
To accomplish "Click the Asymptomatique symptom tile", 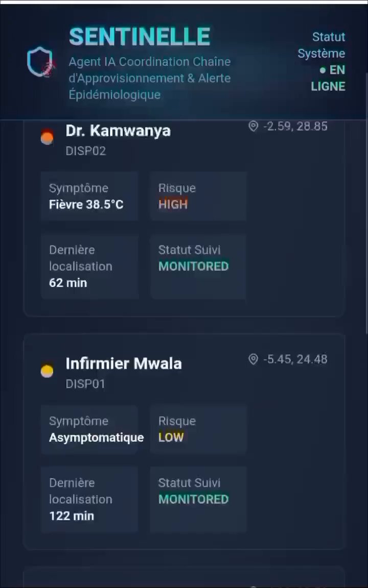I will point(89,429).
